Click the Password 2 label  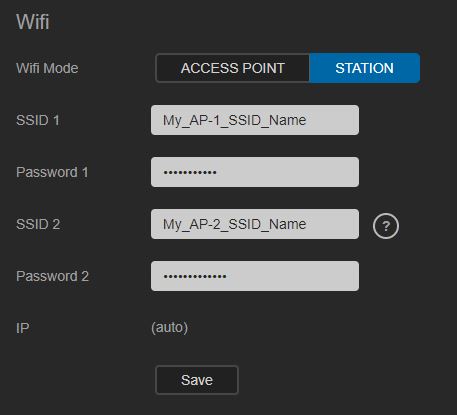[x=52, y=277]
